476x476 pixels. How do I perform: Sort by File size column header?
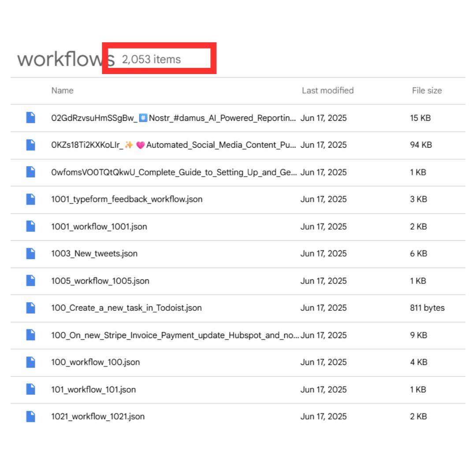[x=427, y=90]
